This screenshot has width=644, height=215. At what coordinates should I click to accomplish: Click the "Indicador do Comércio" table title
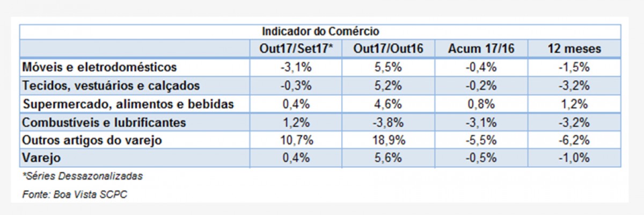320,32
